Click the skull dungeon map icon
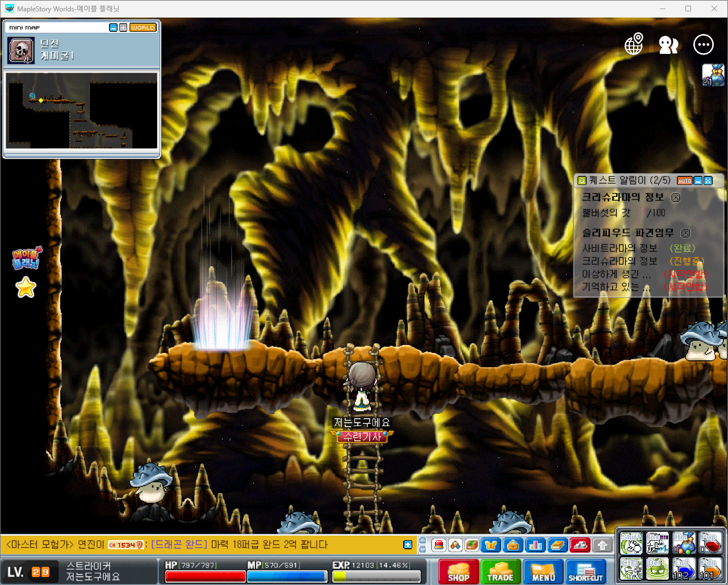This screenshot has height=585, width=728. point(21,51)
